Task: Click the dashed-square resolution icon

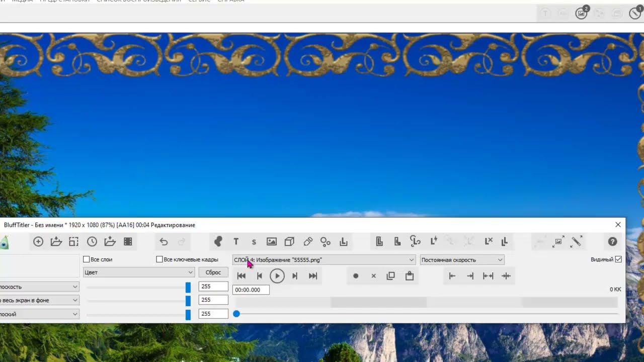Action: coord(74,242)
